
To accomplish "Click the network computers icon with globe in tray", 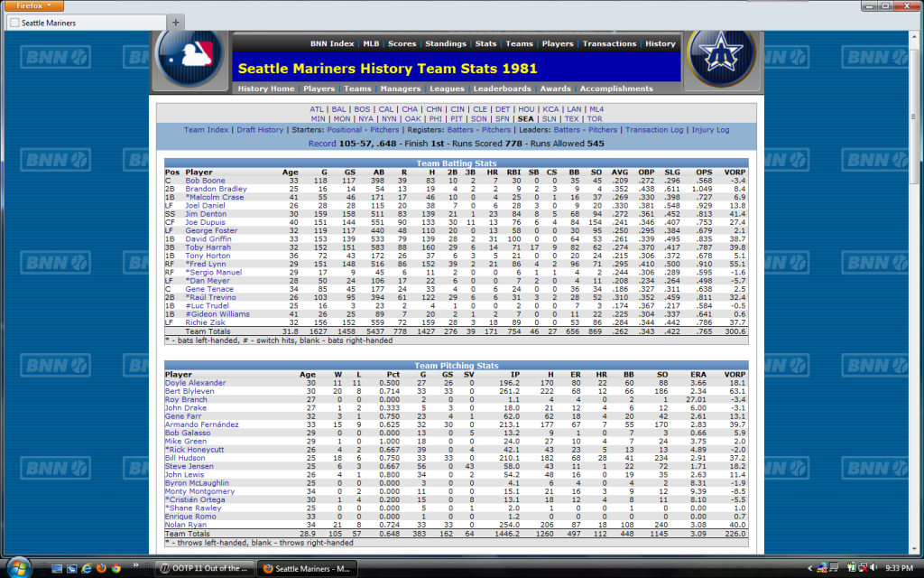I will [822, 568].
